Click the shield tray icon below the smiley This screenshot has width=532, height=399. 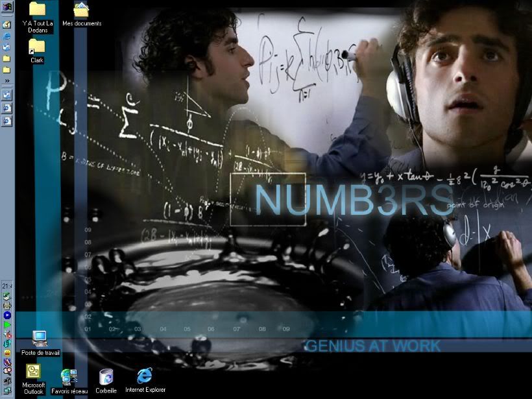click(x=7, y=363)
